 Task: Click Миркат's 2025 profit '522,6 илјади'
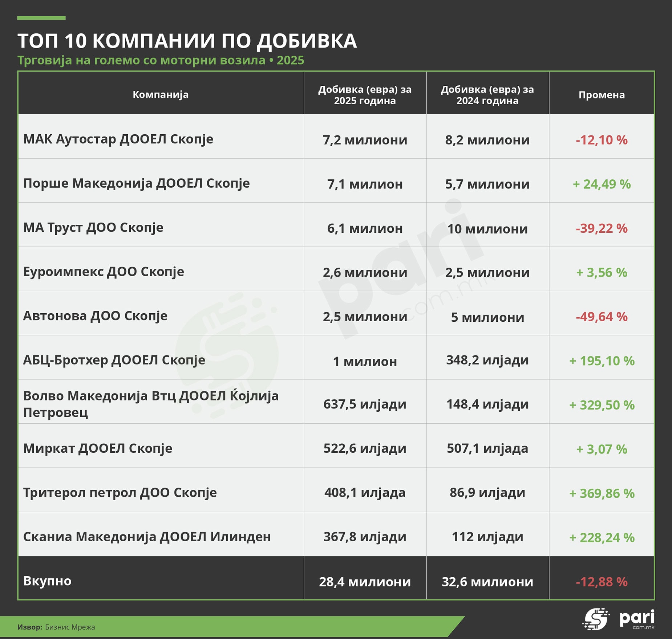coord(365,448)
